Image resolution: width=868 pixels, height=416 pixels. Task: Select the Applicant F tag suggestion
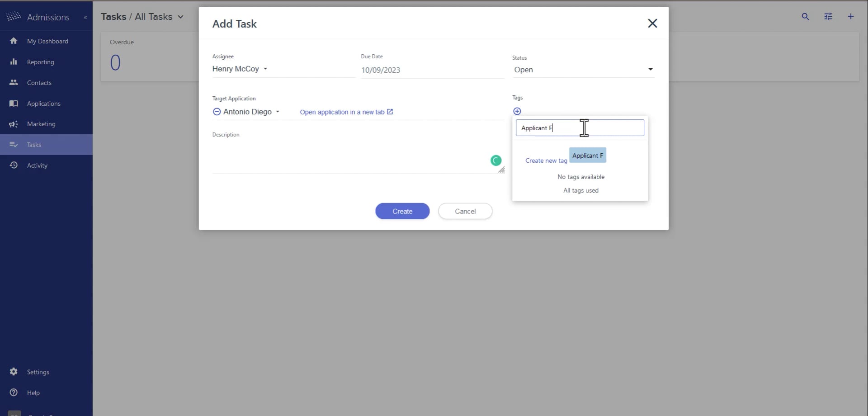coord(587,155)
